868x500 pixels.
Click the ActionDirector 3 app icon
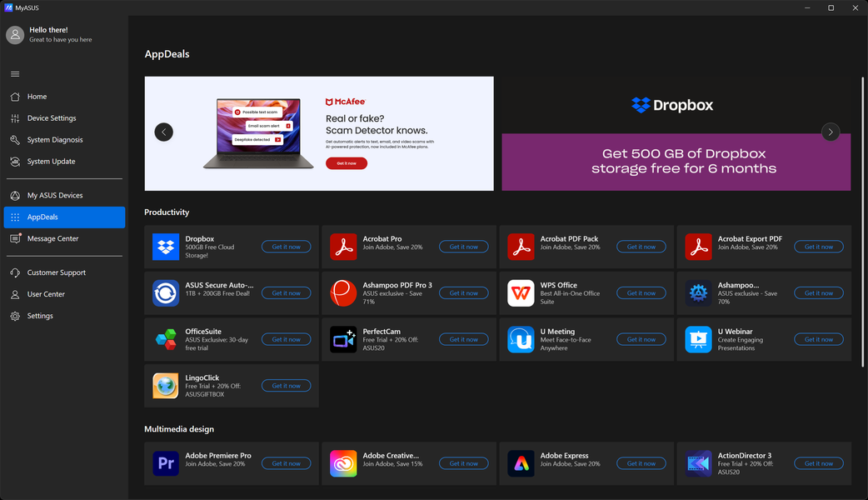coord(699,463)
